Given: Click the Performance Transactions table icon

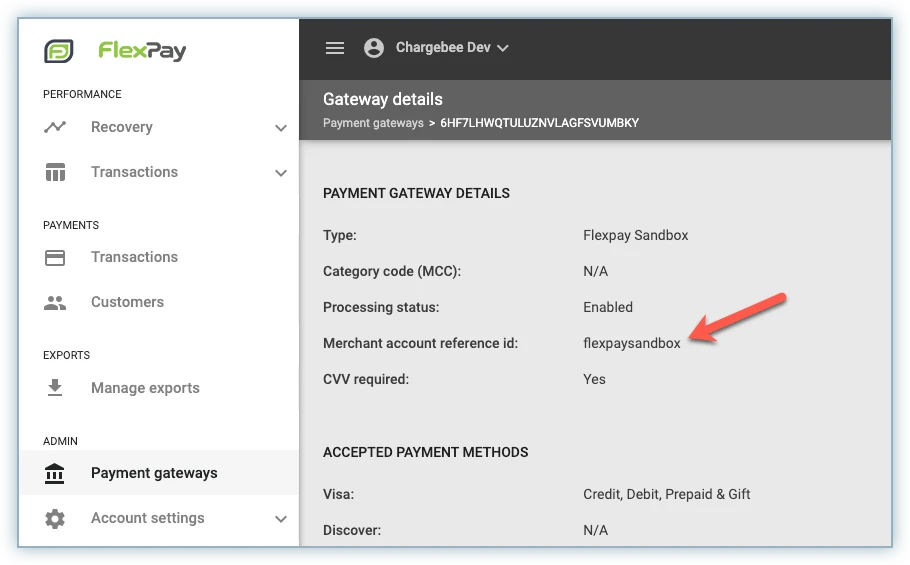Looking at the screenshot, I should coord(55,172).
